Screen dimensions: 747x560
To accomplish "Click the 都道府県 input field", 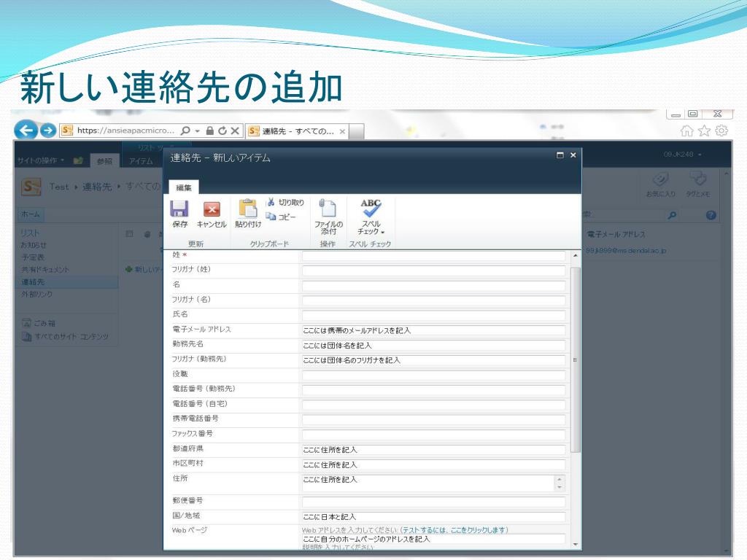I will (x=433, y=449).
